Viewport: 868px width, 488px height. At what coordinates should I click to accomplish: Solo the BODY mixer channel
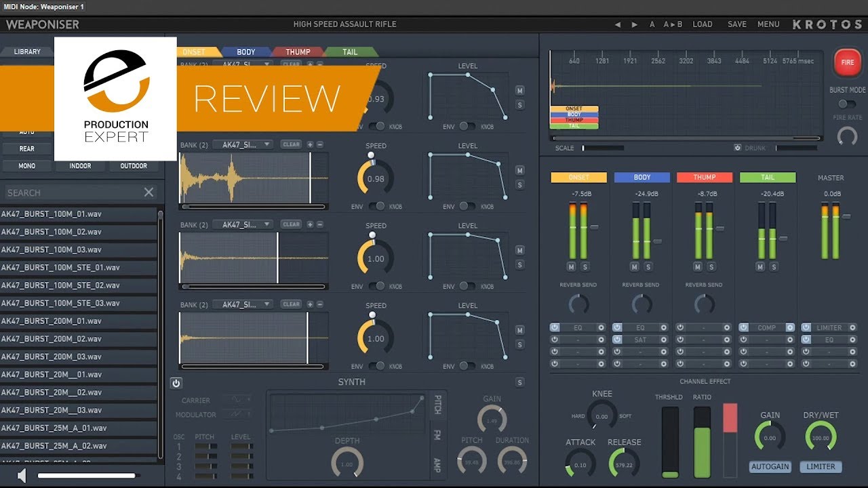click(648, 266)
